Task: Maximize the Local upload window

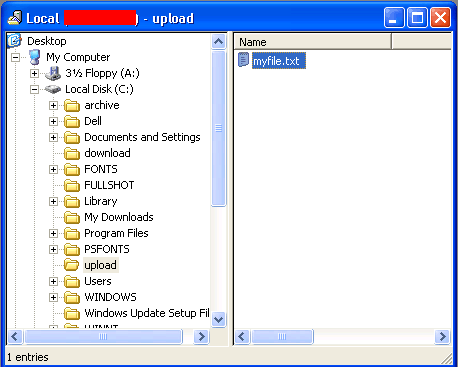Action: [x=417, y=18]
